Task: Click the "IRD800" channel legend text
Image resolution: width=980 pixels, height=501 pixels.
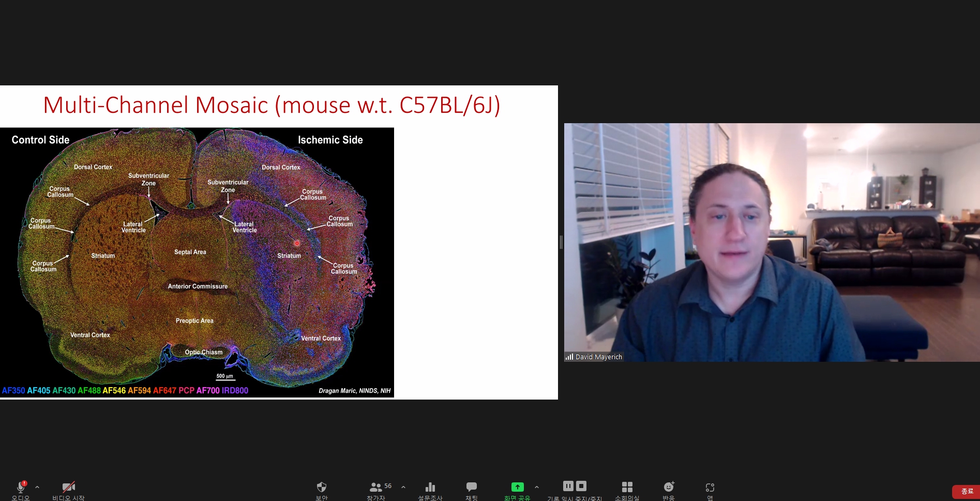Action: 235,391
